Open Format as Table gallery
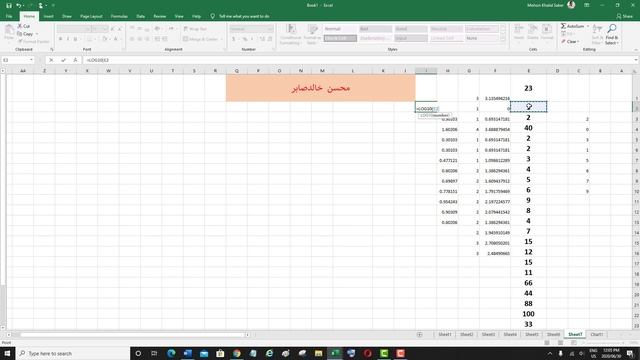 312,34
